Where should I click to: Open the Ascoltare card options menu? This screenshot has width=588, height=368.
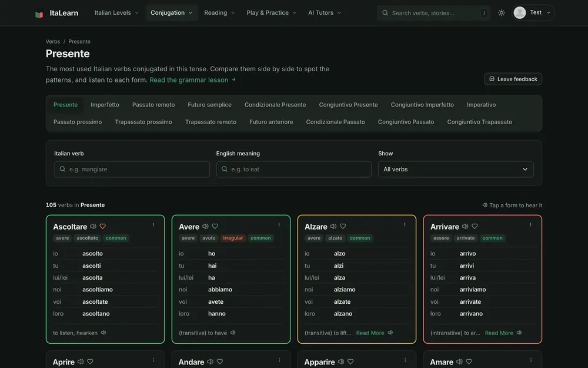[x=153, y=224]
